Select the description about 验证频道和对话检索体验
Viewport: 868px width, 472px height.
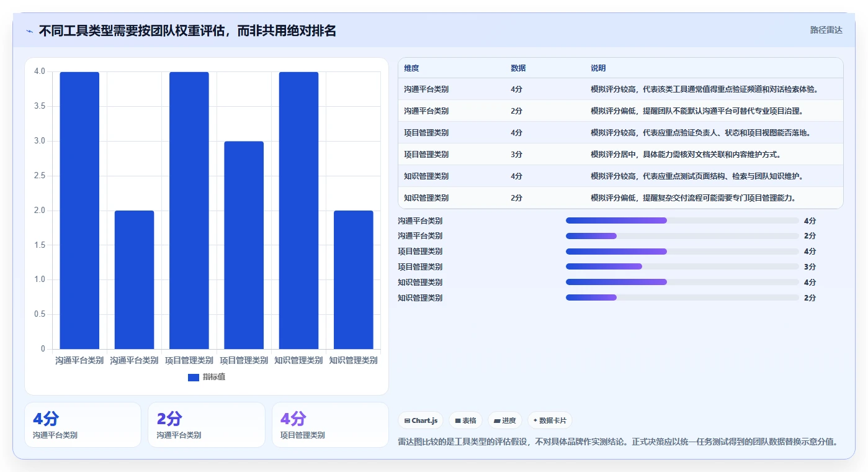[705, 89]
